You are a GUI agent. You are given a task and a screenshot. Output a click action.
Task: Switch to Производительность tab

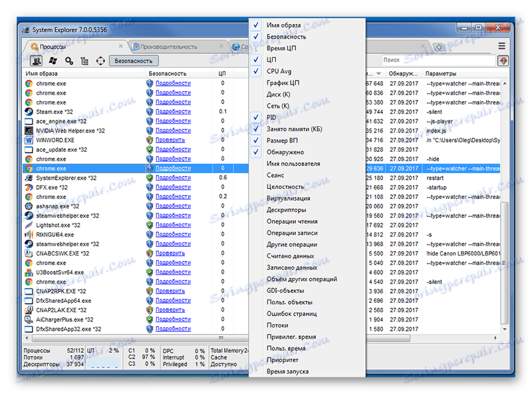pyautogui.click(x=169, y=47)
